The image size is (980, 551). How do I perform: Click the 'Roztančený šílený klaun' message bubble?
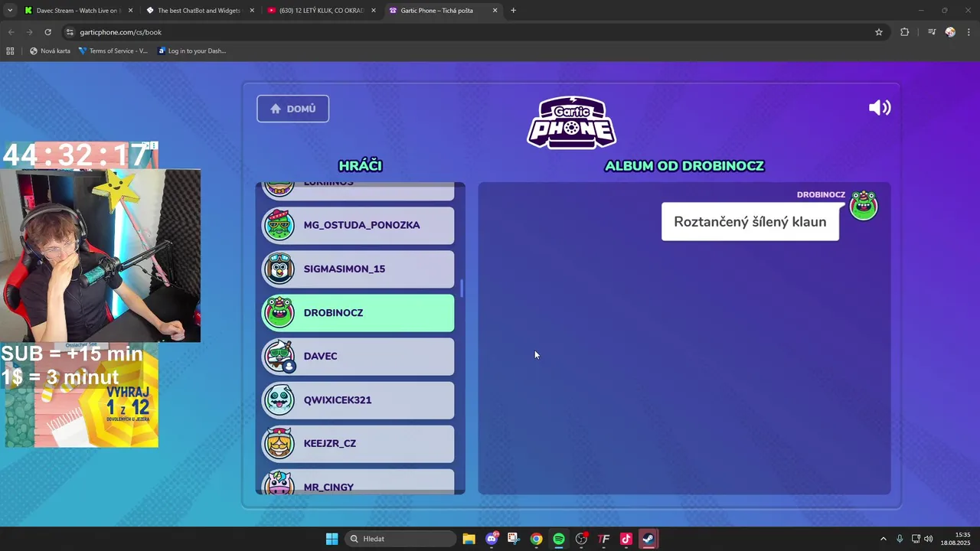750,222
